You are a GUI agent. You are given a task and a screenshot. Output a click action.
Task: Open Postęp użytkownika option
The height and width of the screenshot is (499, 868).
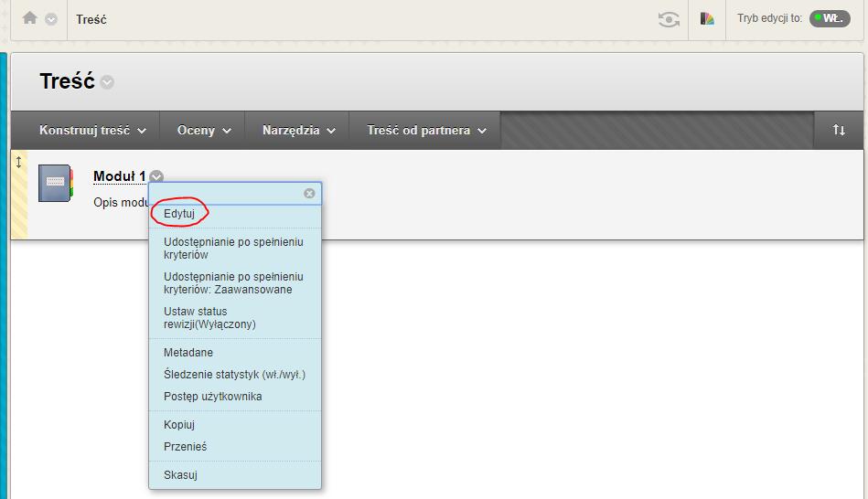[213, 397]
